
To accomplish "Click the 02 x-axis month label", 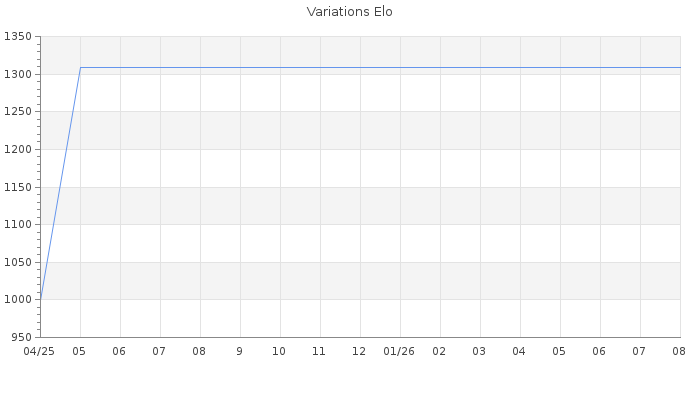I will [x=439, y=352].
